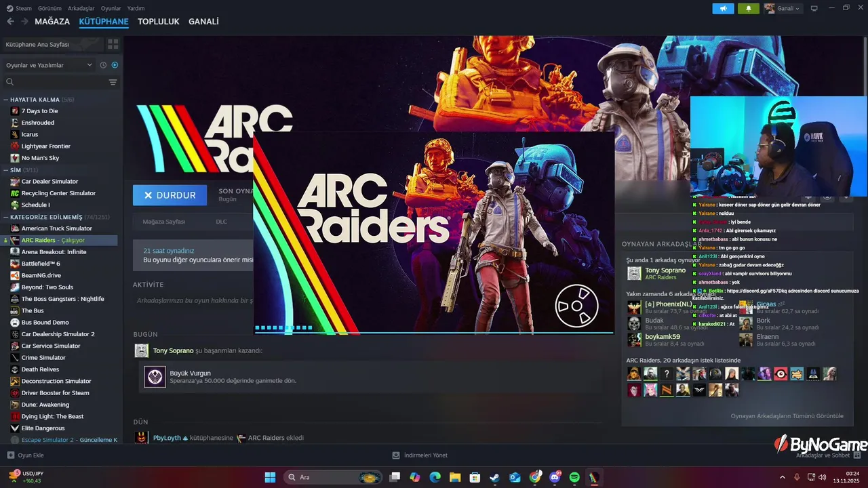Go to the TOPLULUK tab
Viewport: 868px width, 488px height.
tap(159, 22)
